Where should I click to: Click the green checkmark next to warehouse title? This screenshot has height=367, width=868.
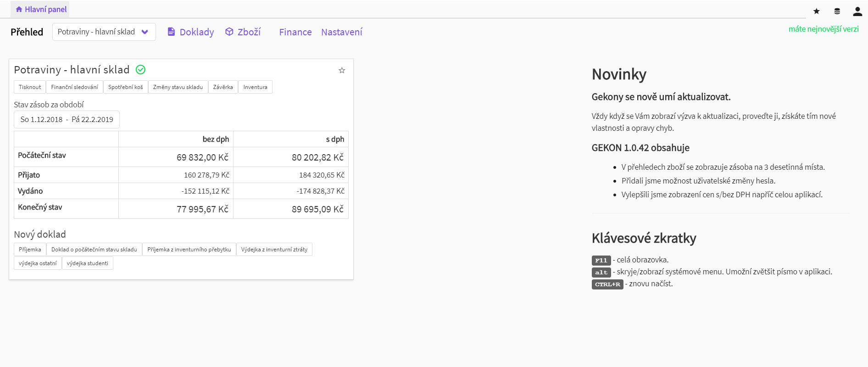click(x=140, y=70)
